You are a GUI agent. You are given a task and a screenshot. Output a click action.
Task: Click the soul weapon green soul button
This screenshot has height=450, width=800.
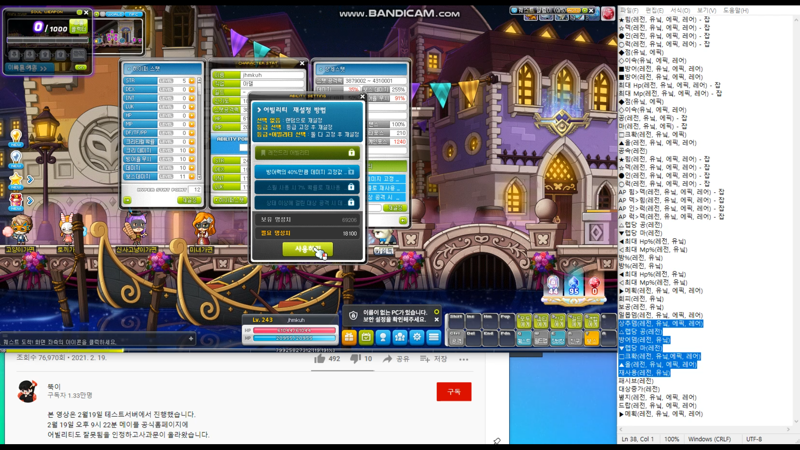pos(79,26)
